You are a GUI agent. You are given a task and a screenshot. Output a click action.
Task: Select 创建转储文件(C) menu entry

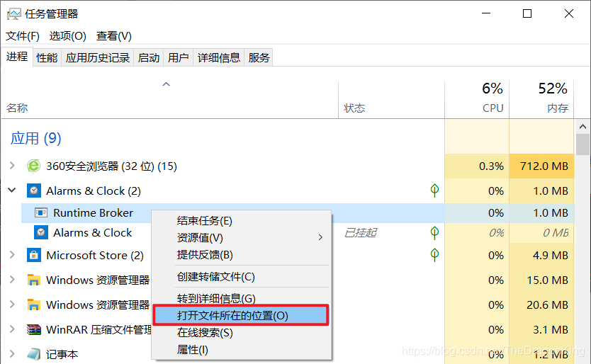[x=242, y=277]
